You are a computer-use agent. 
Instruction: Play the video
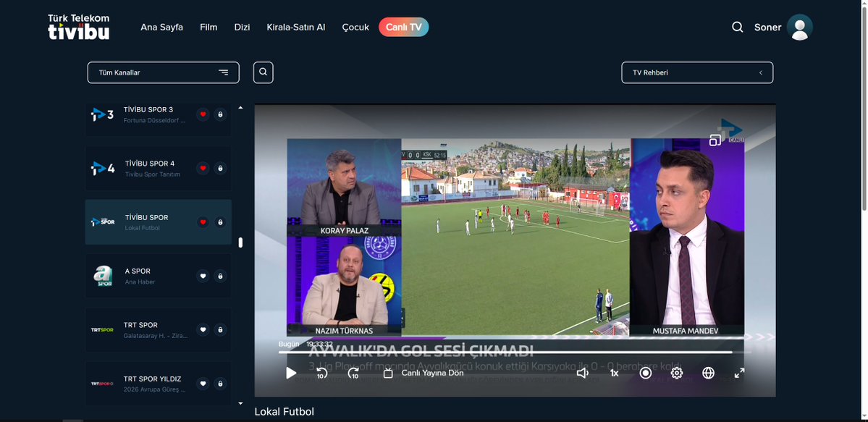291,374
